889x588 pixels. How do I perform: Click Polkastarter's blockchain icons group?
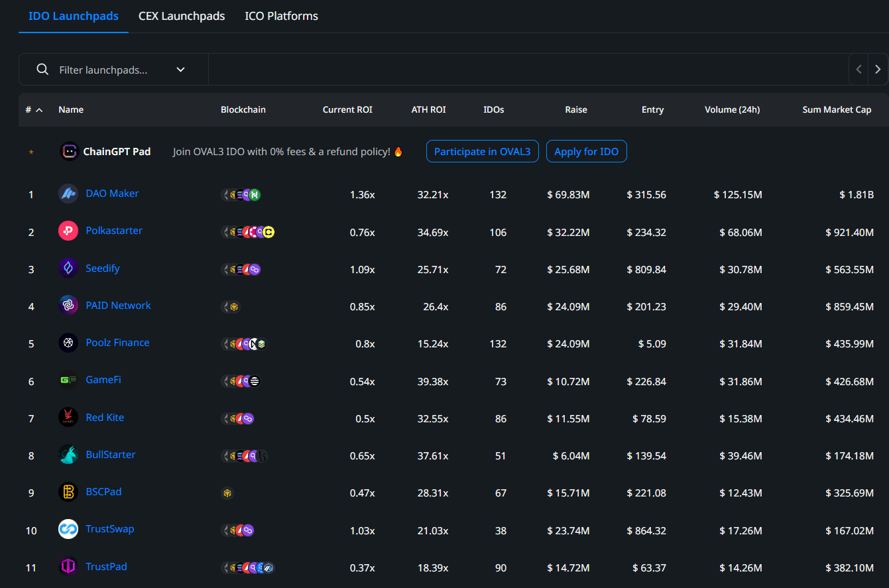click(248, 232)
